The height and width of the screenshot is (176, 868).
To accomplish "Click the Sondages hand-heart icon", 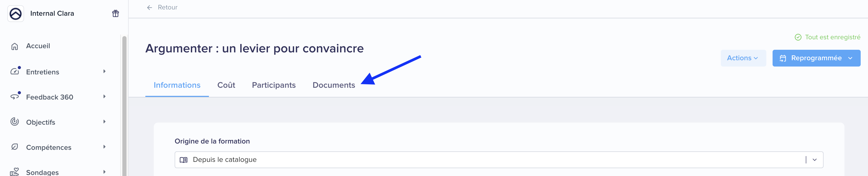I will point(14,172).
